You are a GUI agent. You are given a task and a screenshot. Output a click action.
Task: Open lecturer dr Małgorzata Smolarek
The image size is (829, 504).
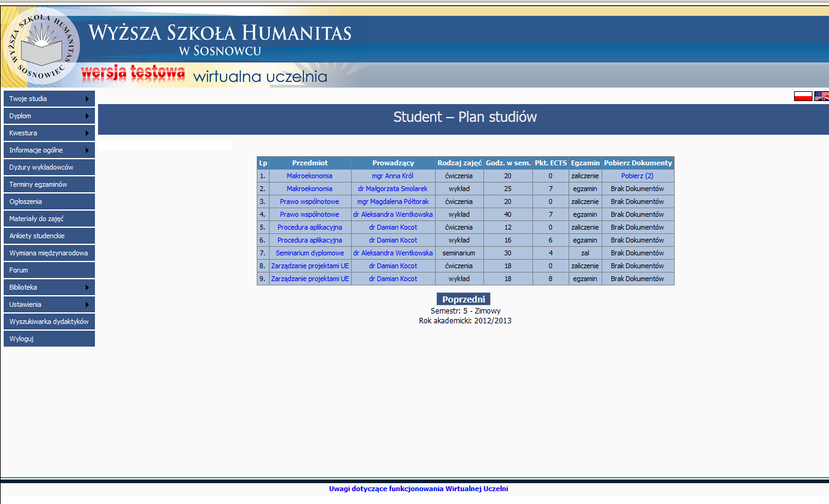[393, 189]
